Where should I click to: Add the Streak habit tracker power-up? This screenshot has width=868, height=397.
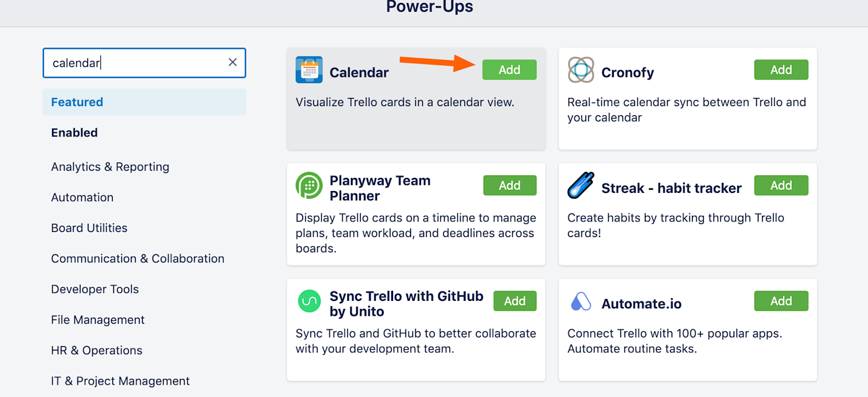[781, 185]
